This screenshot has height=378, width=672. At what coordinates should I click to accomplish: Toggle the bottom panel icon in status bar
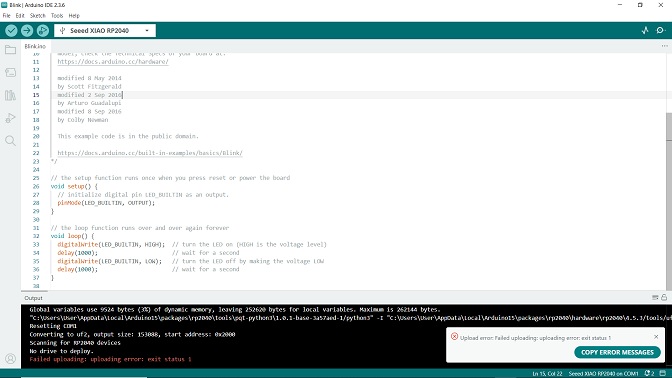tap(663, 373)
